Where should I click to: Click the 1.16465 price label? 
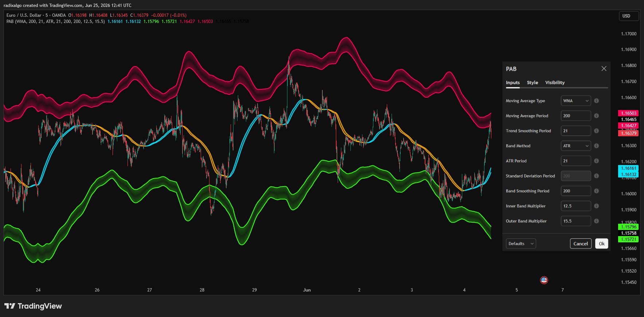(x=628, y=120)
